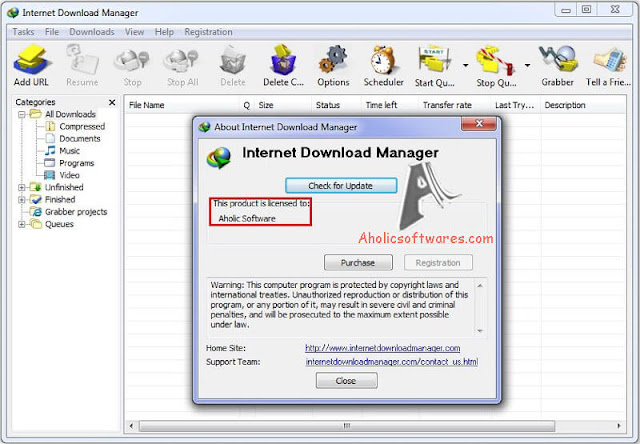
Task: Open the View menu
Action: pyautogui.click(x=134, y=32)
